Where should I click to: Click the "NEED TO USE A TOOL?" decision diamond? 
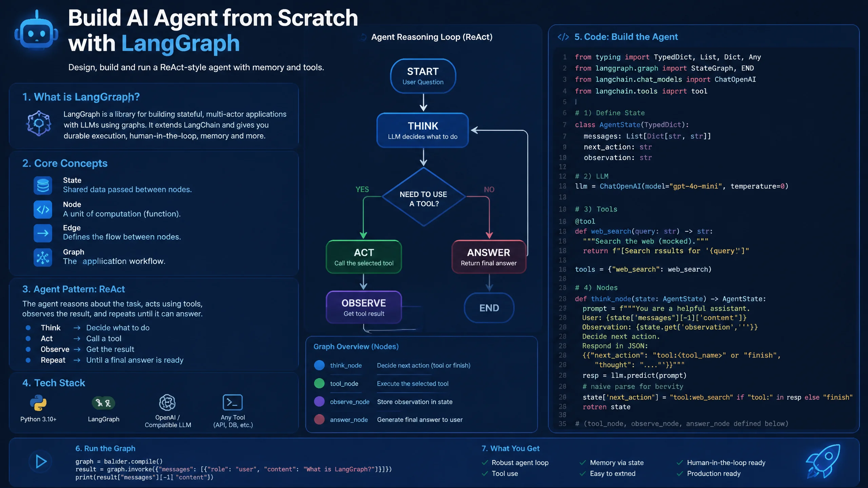coord(423,197)
